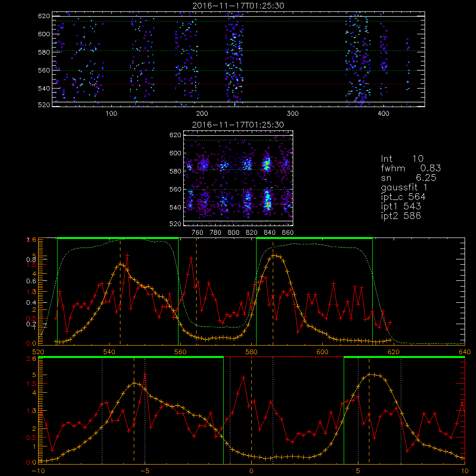Click x-axis label 520 on profile plot
The height and width of the screenshot is (476, 476).
coord(38,352)
